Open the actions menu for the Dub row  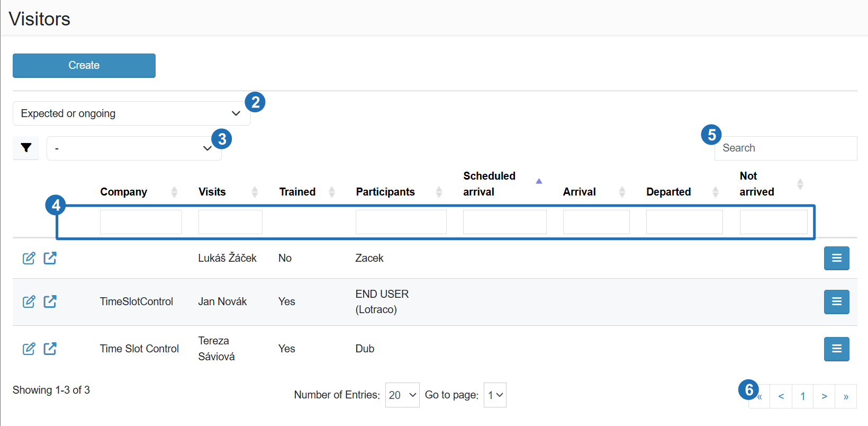[836, 349]
